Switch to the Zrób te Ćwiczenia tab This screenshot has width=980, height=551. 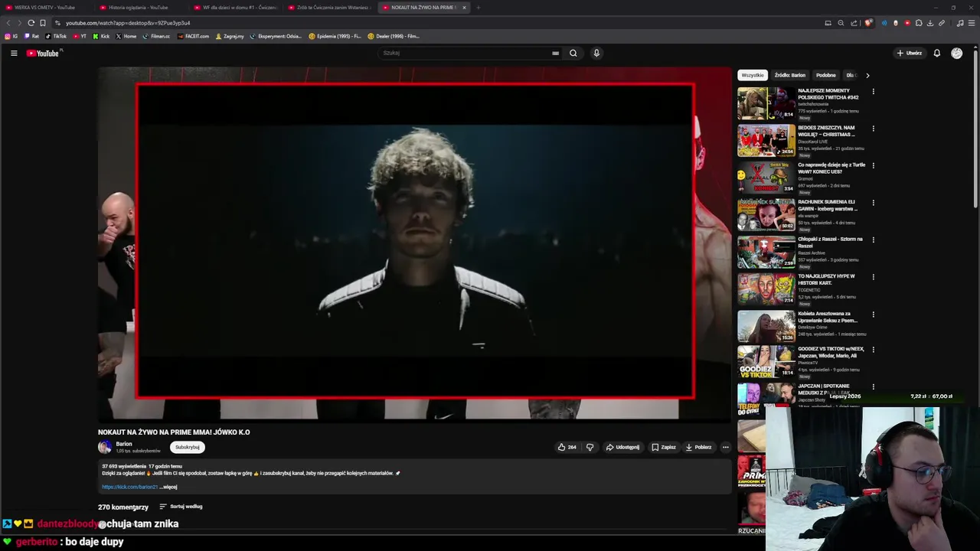tap(330, 8)
